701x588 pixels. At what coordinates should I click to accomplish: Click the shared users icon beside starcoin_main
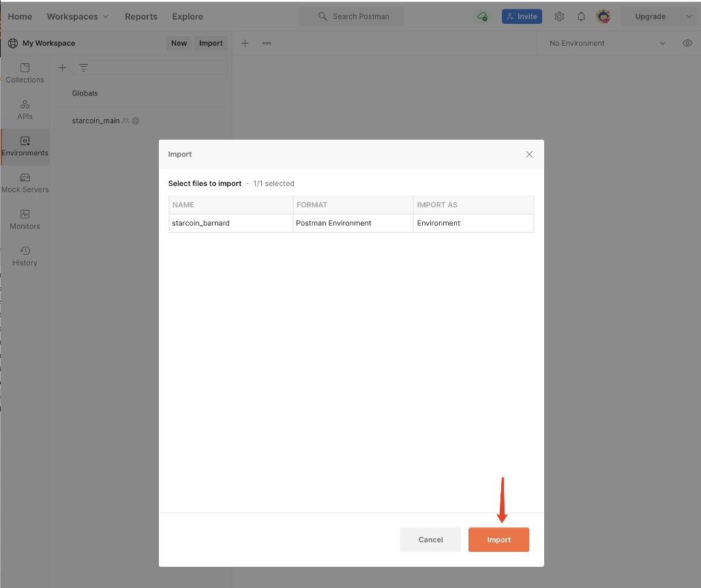pyautogui.click(x=125, y=121)
